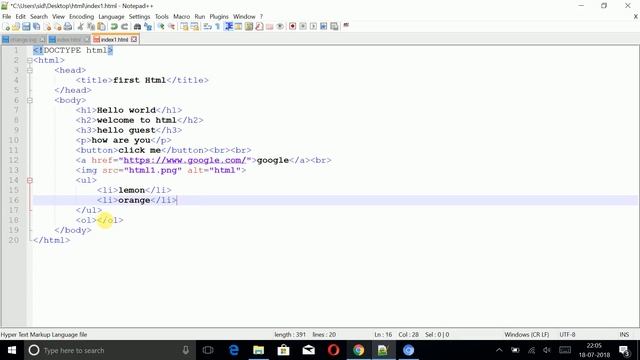This screenshot has width=640, height=360.
Task: Open end-of-line format Windows (CR LF) selector
Action: [x=527, y=334]
